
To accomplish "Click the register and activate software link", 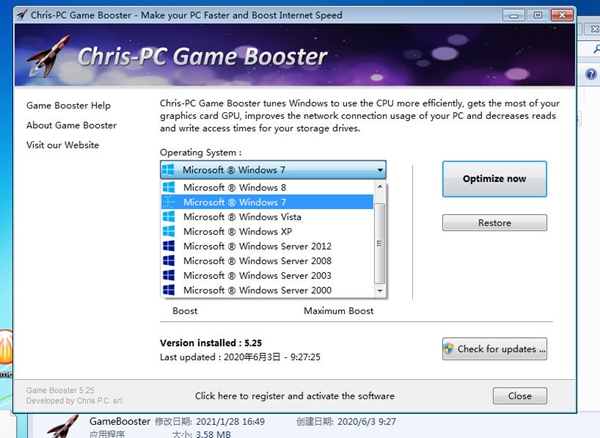I will (294, 396).
